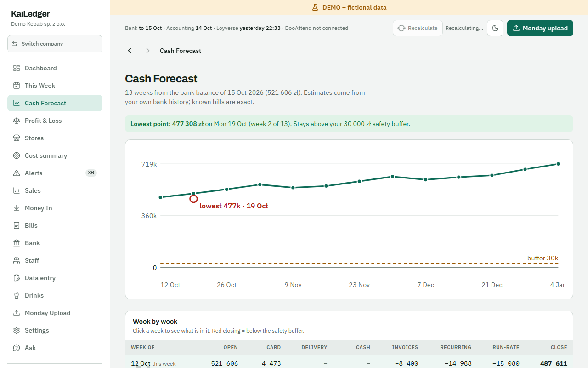Go back with the left chevron

click(x=130, y=51)
